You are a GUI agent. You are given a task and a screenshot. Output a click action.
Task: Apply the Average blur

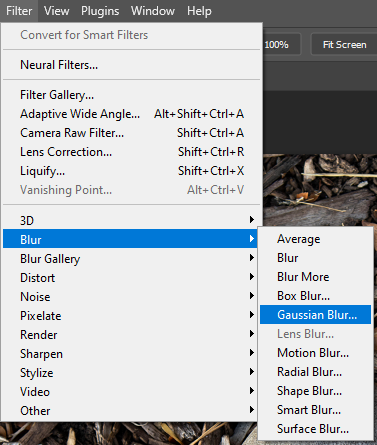pyautogui.click(x=315, y=239)
